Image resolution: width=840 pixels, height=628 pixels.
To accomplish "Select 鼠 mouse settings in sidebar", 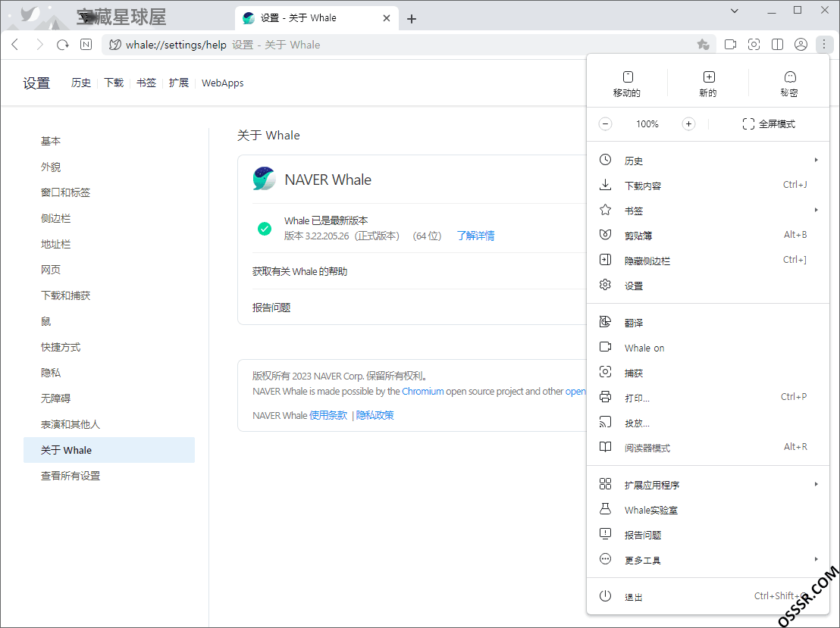I will (109, 321).
